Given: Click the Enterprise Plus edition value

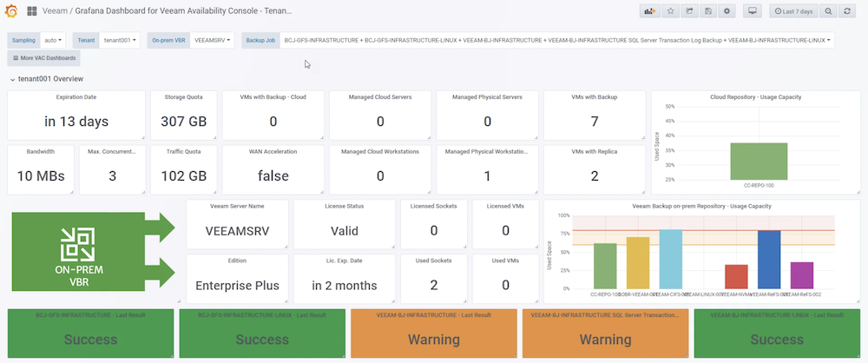Looking at the screenshot, I should 237,286.
